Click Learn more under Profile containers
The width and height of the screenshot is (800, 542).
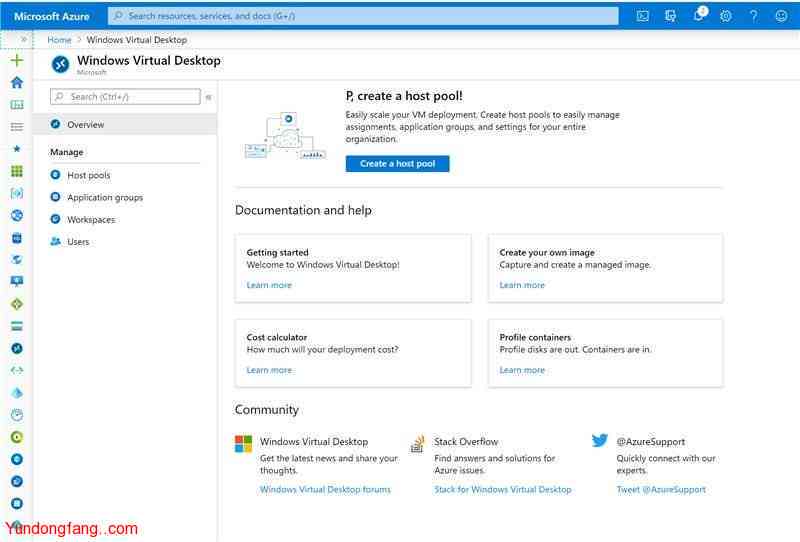522,370
